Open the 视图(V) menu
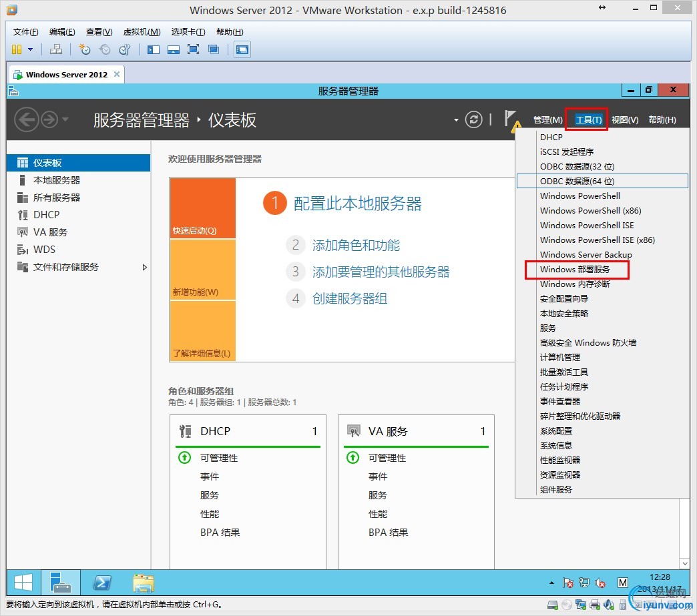Image resolution: width=697 pixels, height=616 pixels. pos(624,119)
